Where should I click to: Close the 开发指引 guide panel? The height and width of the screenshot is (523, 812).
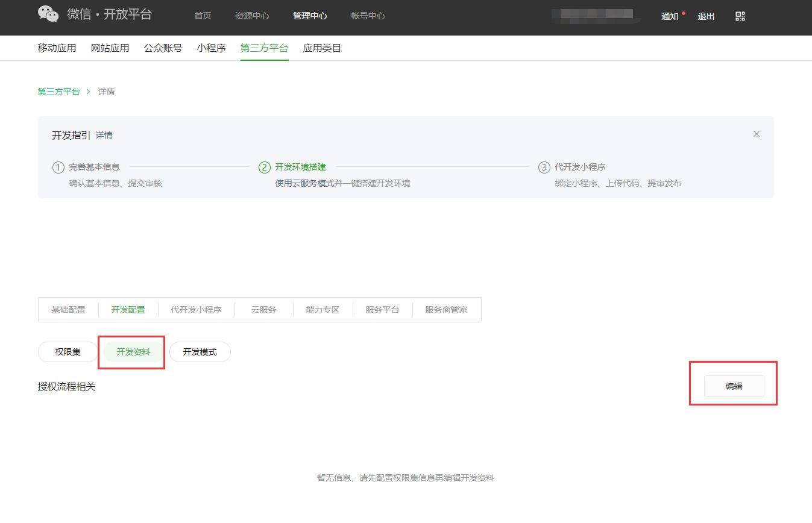[756, 134]
